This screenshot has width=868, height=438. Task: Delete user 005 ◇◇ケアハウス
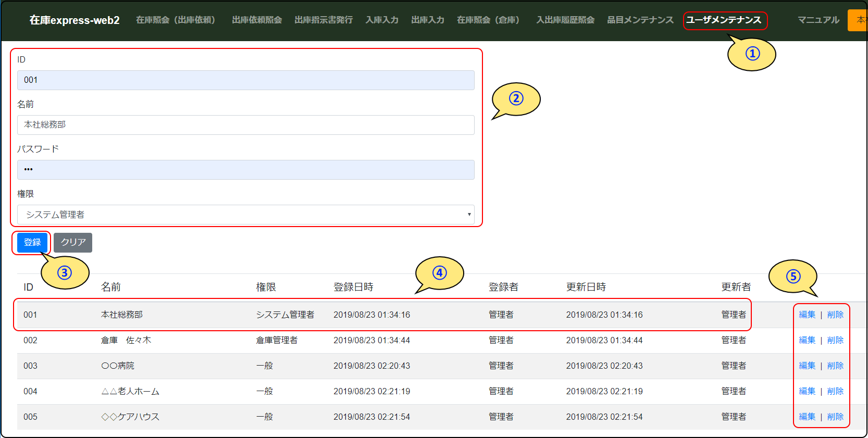click(x=835, y=417)
